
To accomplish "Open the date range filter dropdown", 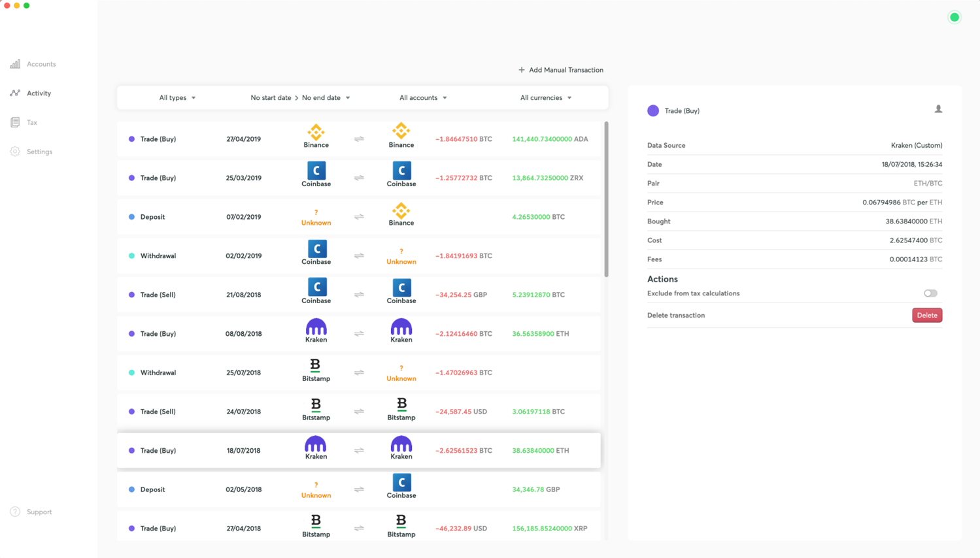I will tap(300, 98).
